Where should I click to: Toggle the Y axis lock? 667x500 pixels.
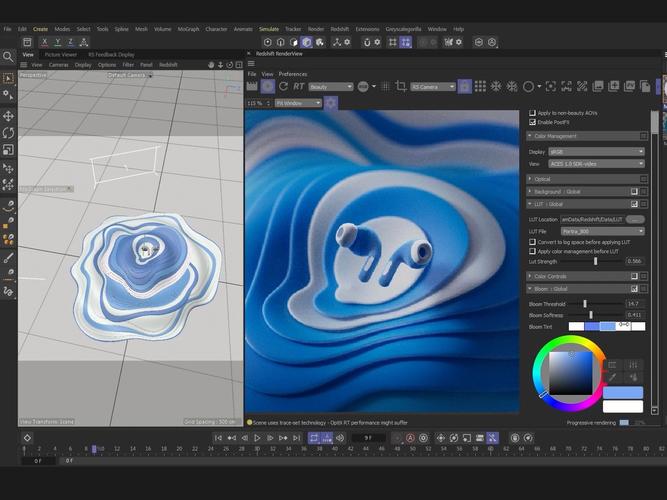tap(57, 42)
